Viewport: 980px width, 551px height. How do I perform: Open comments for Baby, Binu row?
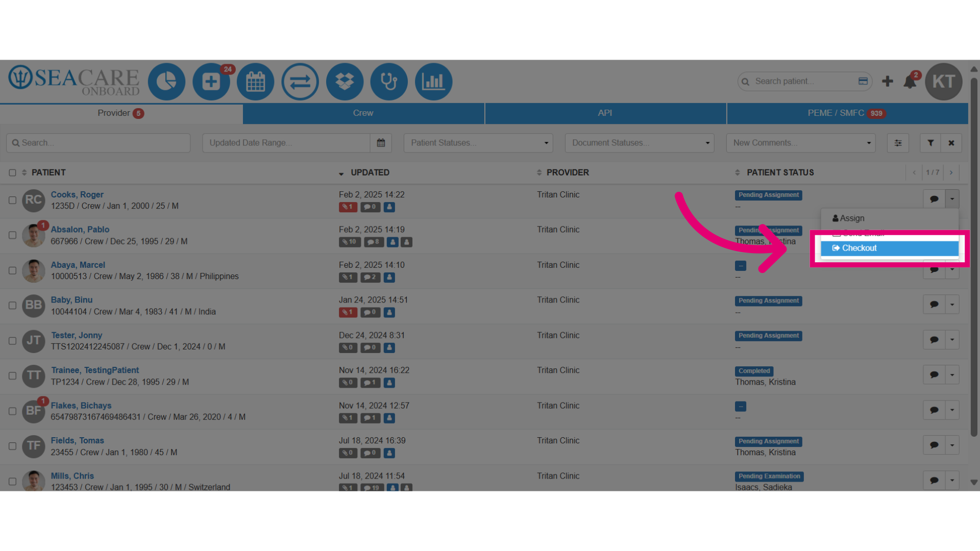point(934,305)
